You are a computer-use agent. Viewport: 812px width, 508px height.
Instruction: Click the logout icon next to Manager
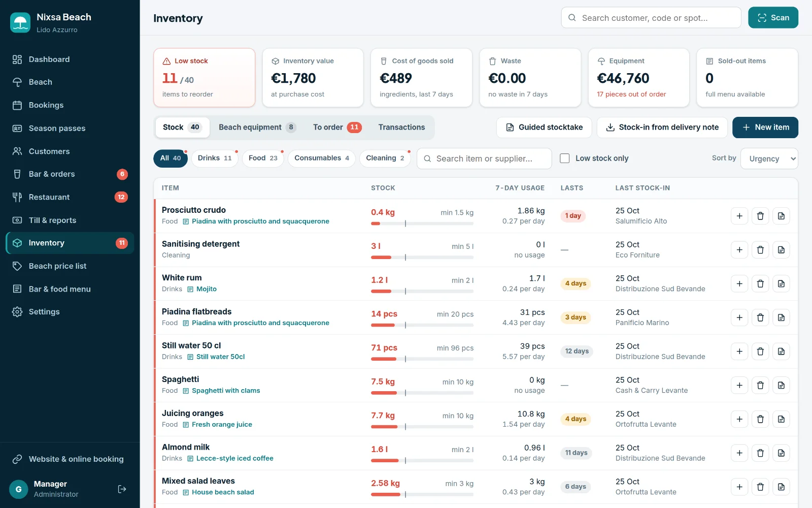tap(122, 489)
